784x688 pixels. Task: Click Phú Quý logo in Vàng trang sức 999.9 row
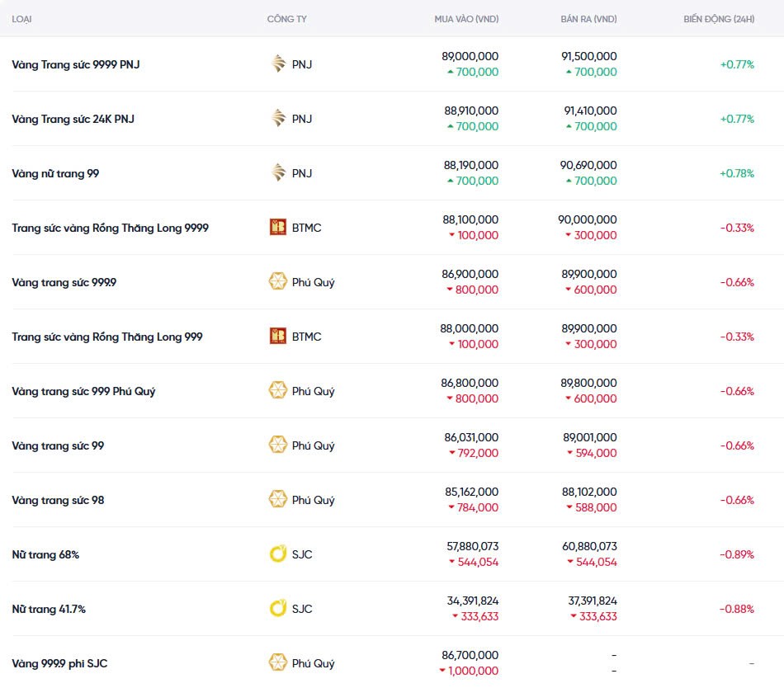coord(278,282)
